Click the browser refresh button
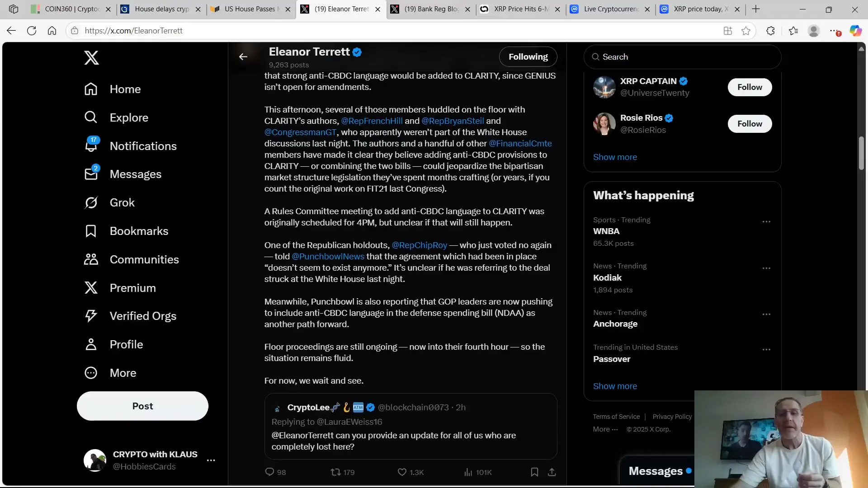This screenshot has width=868, height=488. coord(32,31)
